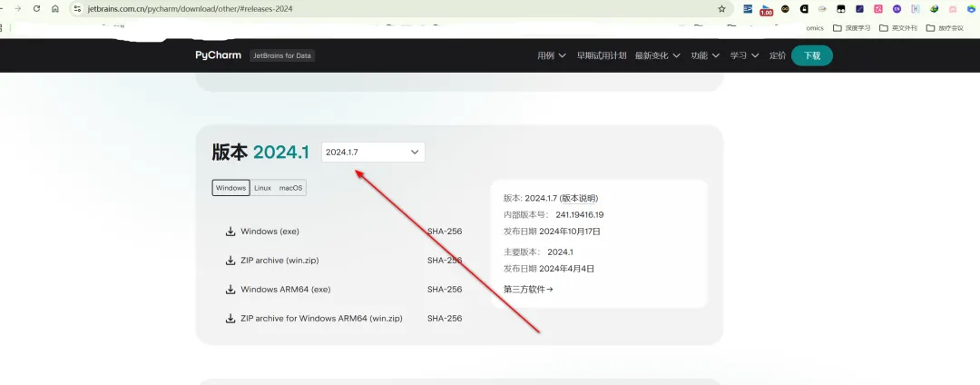The image size is (980, 385).
Task: Click the 版本 2024.1 heading
Action: (260, 152)
